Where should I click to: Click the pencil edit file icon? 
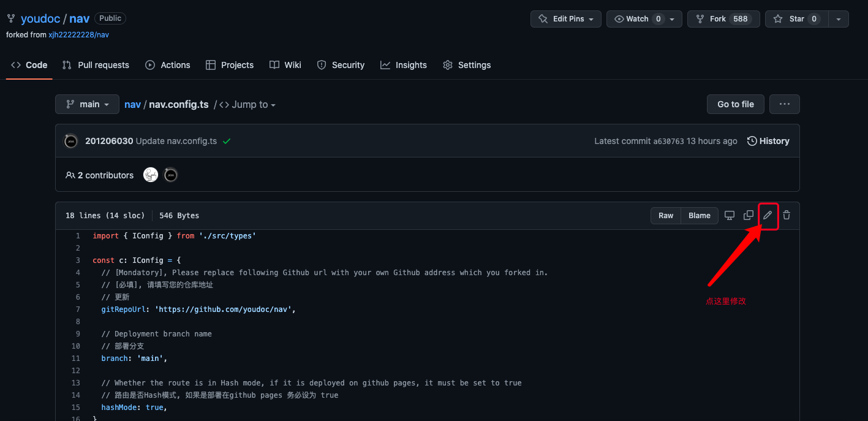768,215
